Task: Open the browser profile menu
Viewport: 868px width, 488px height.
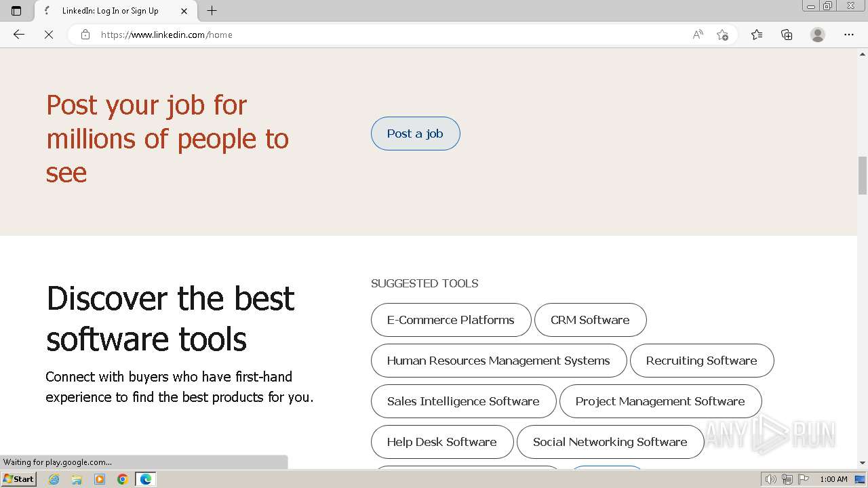Action: [x=818, y=35]
